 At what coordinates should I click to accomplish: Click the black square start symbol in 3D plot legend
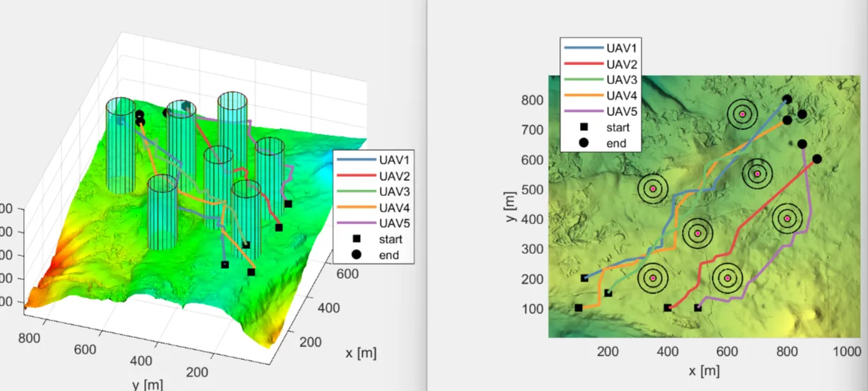point(357,240)
